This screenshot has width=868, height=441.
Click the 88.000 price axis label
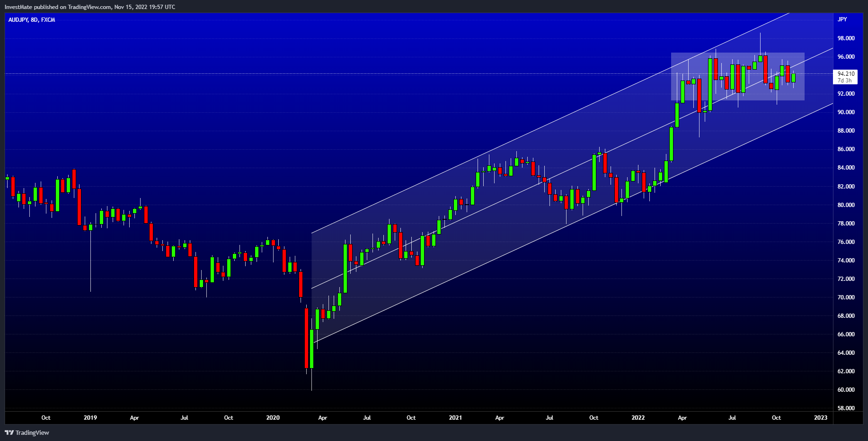click(x=846, y=131)
